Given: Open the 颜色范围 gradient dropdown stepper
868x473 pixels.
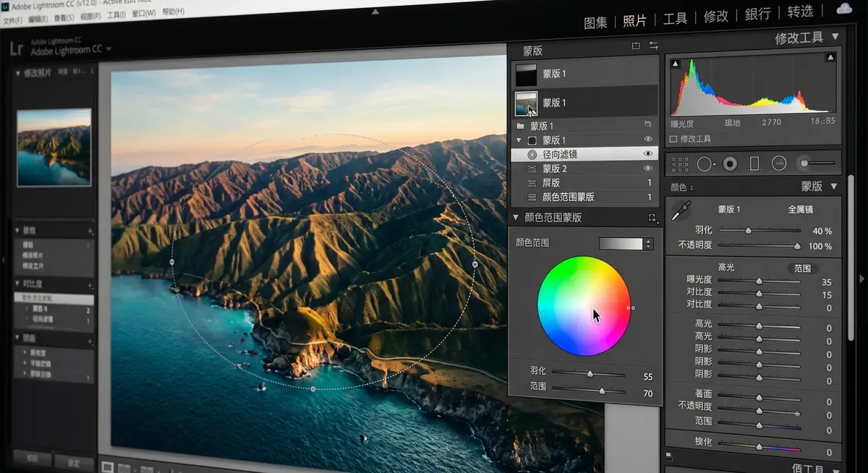Looking at the screenshot, I should click(x=648, y=244).
